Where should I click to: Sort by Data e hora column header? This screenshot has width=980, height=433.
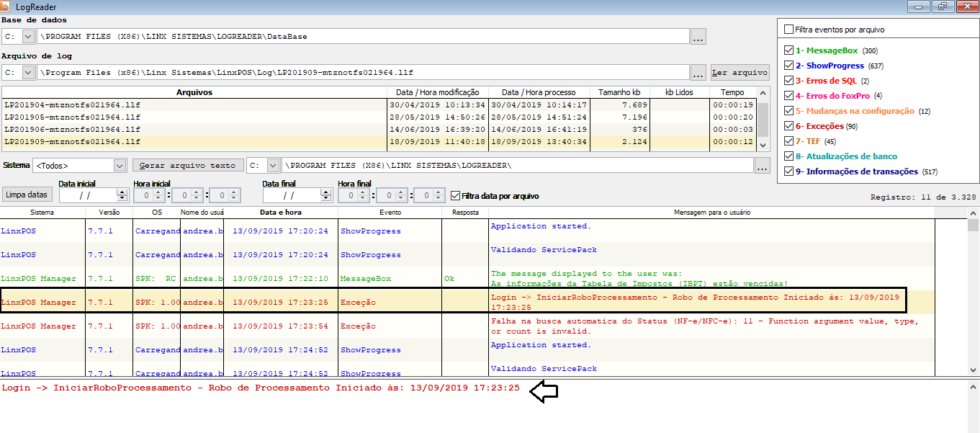[x=281, y=213]
